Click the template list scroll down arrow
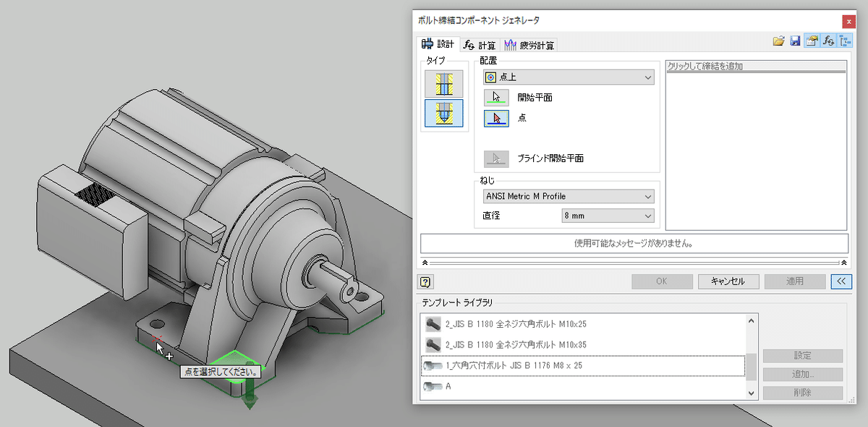Image resolution: width=868 pixels, height=427 pixels. pos(752,393)
